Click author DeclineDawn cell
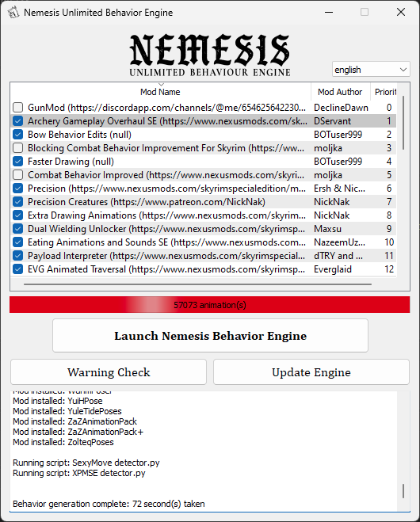Screen dimensions: 420x522 click(341, 108)
